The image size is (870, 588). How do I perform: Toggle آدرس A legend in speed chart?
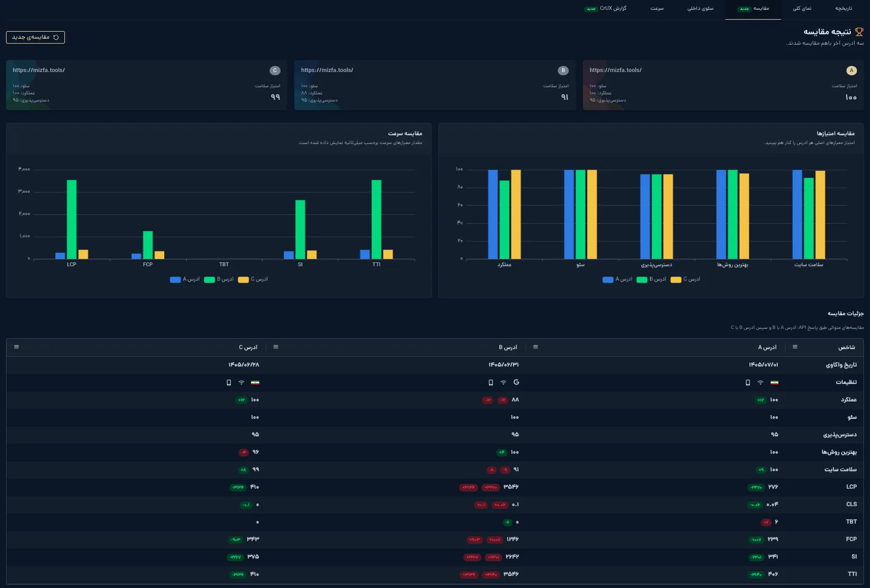tap(184, 279)
